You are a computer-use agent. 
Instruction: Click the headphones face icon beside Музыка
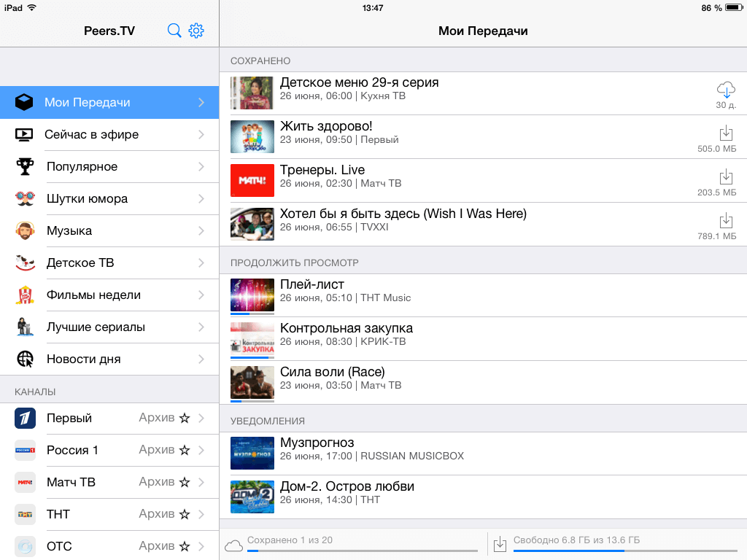click(x=25, y=231)
